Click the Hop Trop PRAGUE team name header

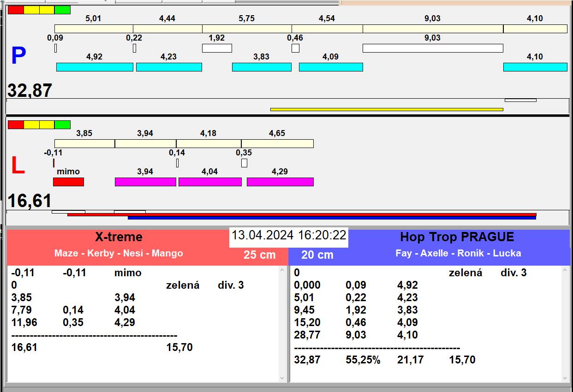click(x=457, y=237)
